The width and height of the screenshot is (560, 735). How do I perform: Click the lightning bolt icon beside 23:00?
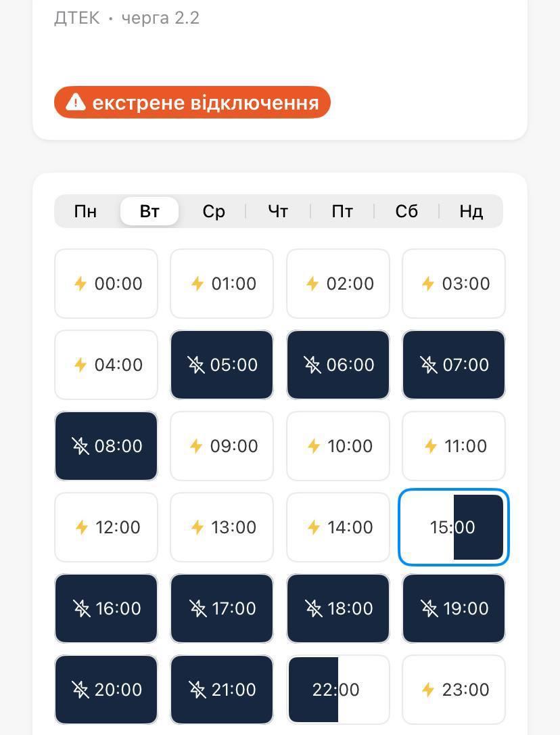428,690
